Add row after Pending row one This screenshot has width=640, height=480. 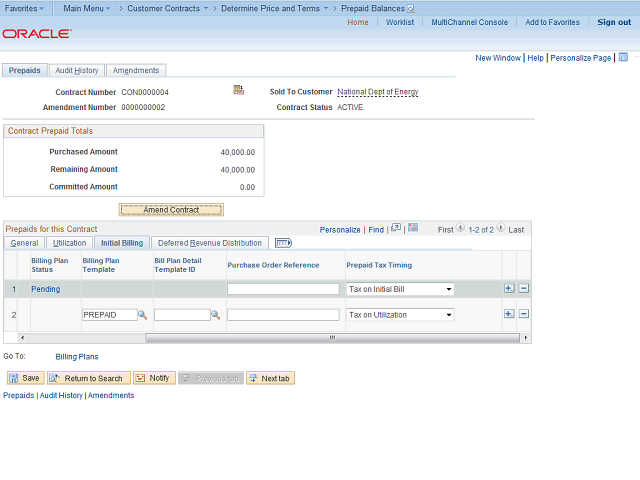pyautogui.click(x=509, y=289)
